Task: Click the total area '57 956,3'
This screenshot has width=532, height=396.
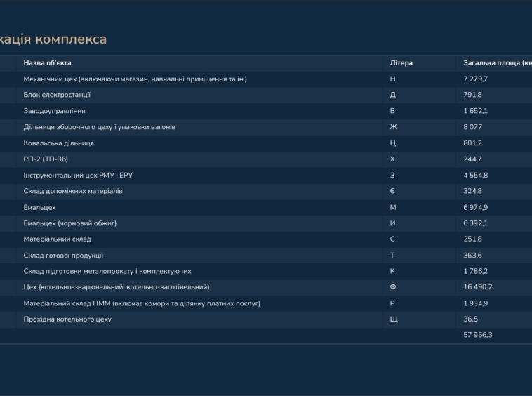Action: pyautogui.click(x=478, y=335)
